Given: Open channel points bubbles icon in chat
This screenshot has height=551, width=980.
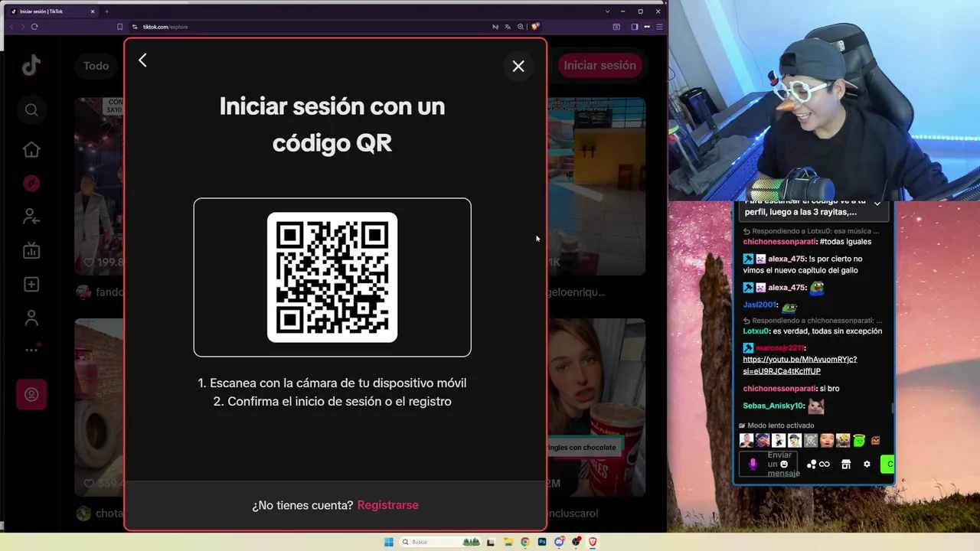Looking at the screenshot, I should coord(812,465).
